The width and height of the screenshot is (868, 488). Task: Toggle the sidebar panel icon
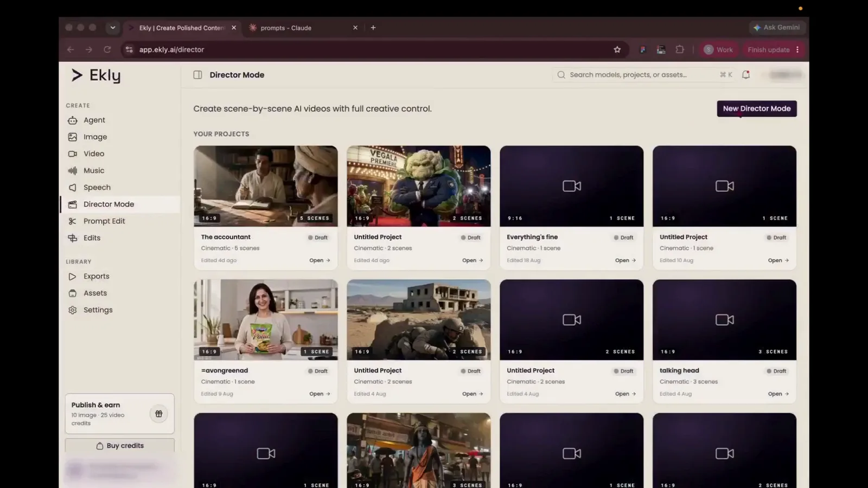tap(198, 75)
